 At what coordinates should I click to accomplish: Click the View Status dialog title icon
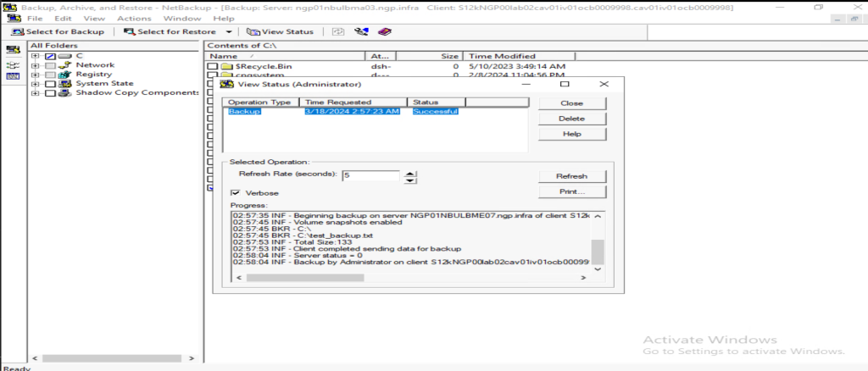click(x=226, y=84)
